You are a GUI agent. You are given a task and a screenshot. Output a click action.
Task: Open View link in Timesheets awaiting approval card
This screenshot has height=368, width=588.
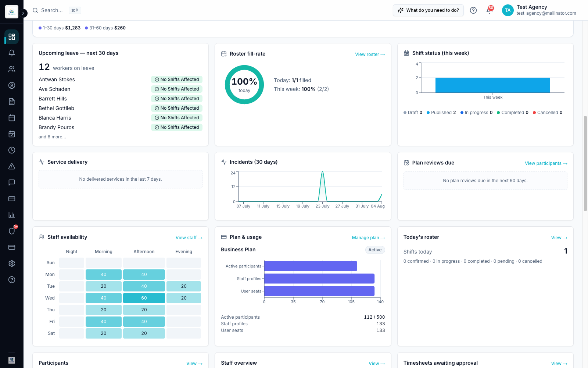(x=559, y=364)
